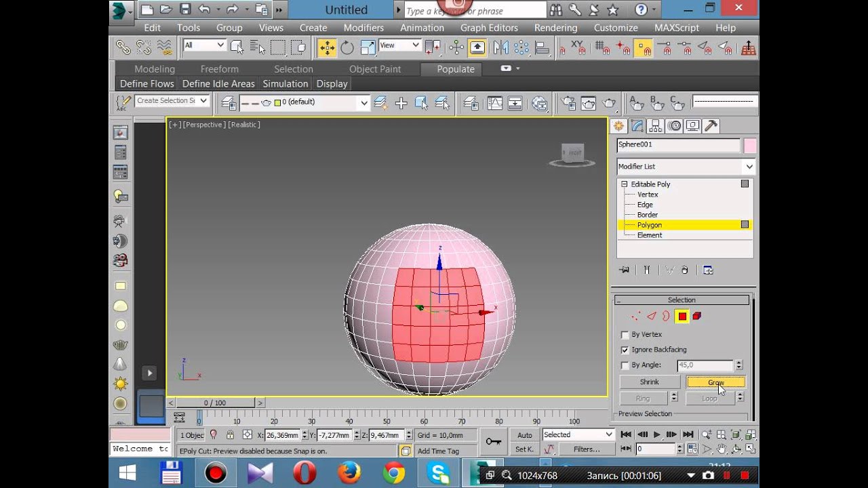Open the Modify command panel tab

click(x=637, y=126)
